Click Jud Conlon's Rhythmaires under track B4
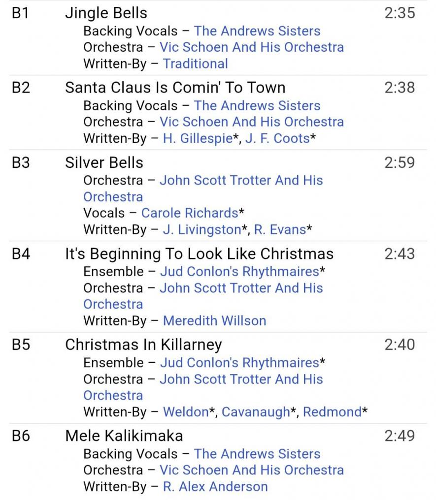 tap(239, 272)
